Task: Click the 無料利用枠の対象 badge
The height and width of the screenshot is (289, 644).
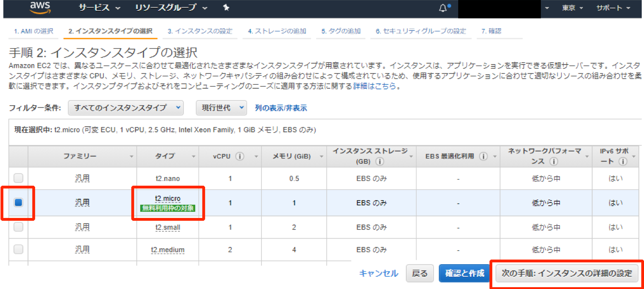Action: pyautogui.click(x=168, y=208)
